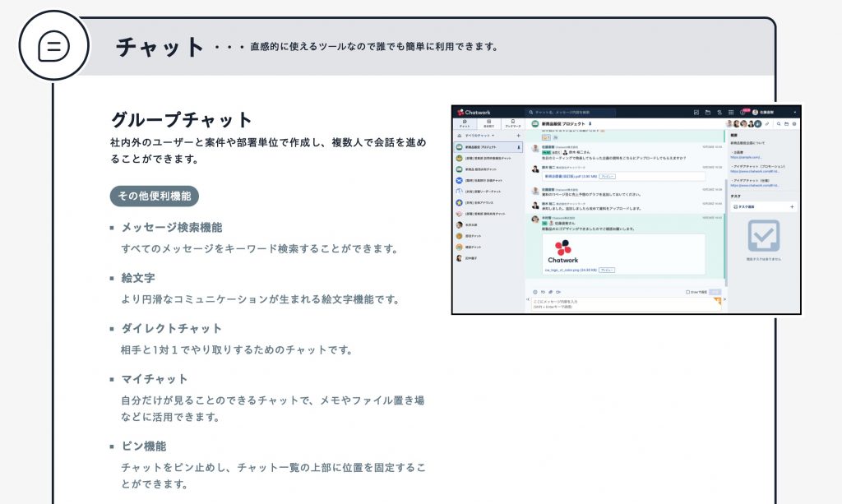Click the pin icon next to 新商品販促 プロジェクト title

coord(590,123)
